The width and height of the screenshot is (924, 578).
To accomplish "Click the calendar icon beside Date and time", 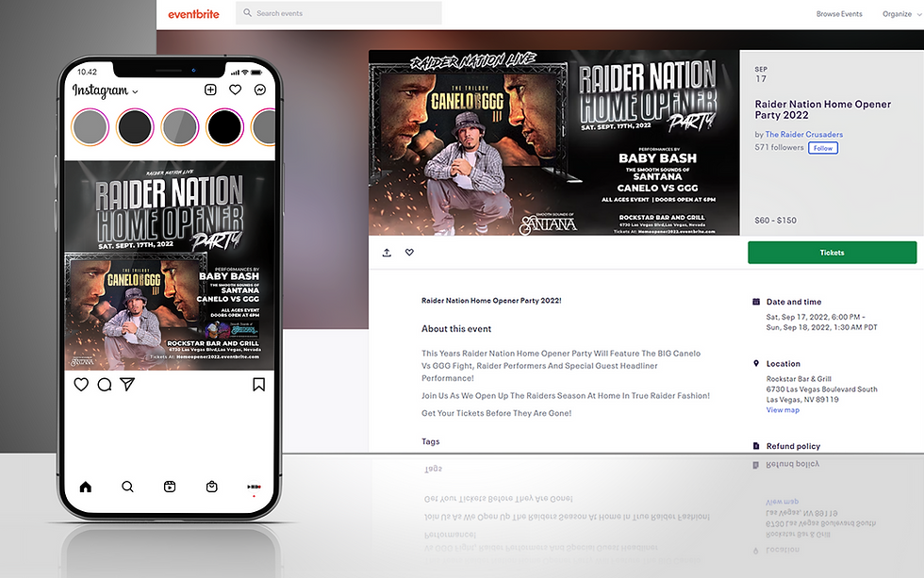I will click(x=756, y=302).
